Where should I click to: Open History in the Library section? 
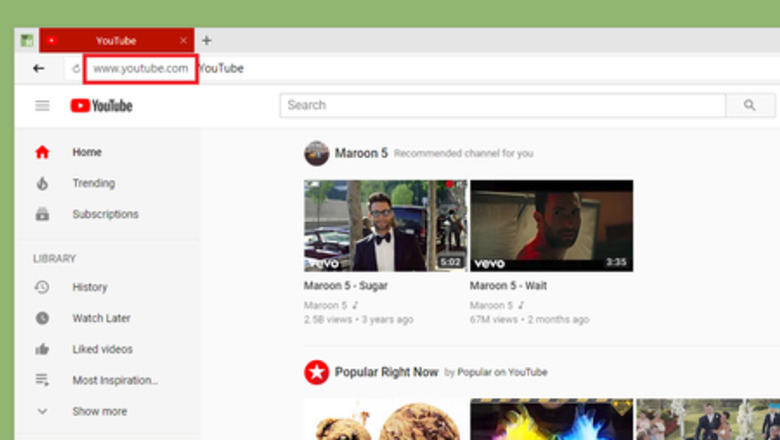click(90, 287)
